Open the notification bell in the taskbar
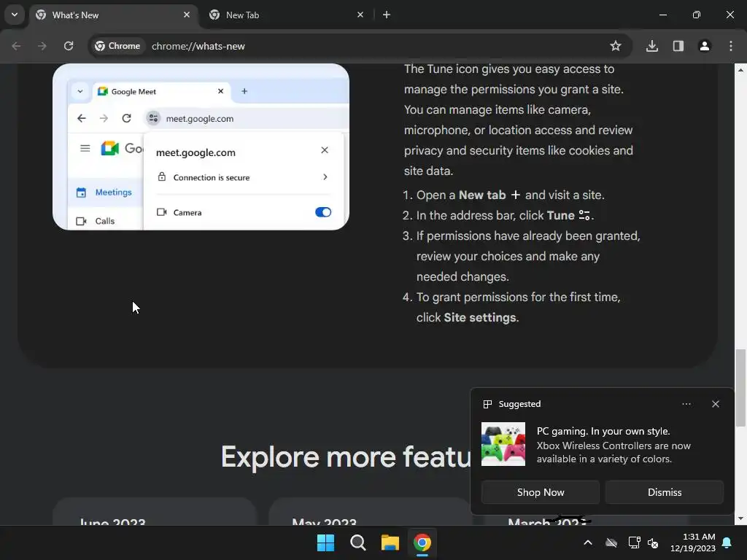This screenshot has height=560, width=747. (727, 542)
